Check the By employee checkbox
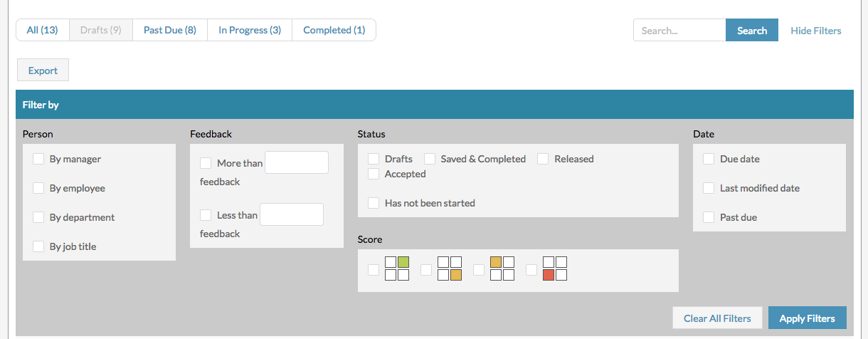868x339 pixels. pyautogui.click(x=38, y=188)
